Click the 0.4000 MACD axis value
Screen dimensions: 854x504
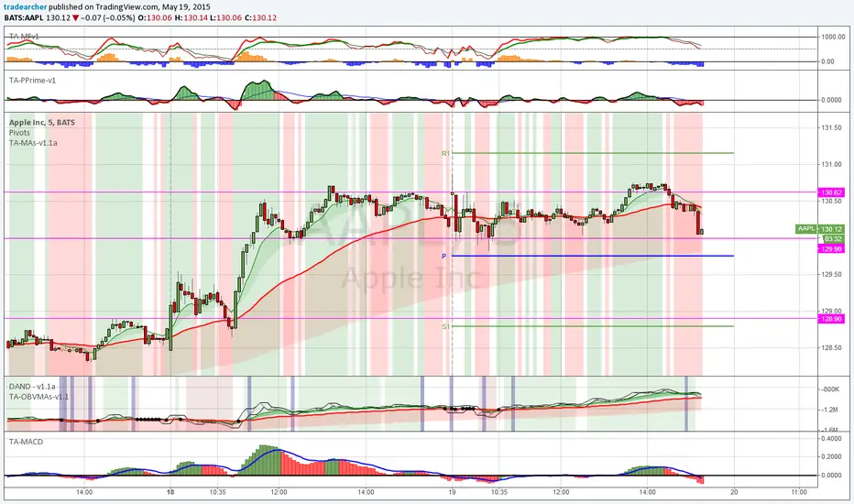click(830, 438)
